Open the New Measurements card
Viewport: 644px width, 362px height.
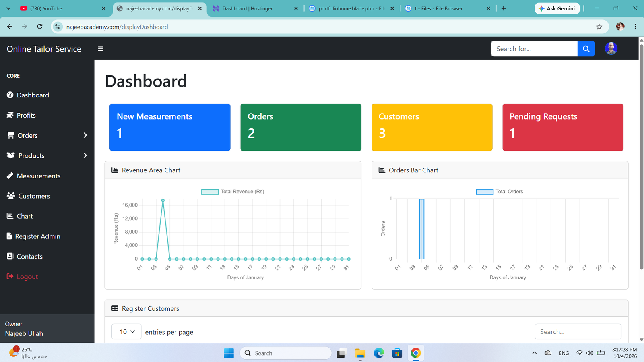(x=170, y=127)
